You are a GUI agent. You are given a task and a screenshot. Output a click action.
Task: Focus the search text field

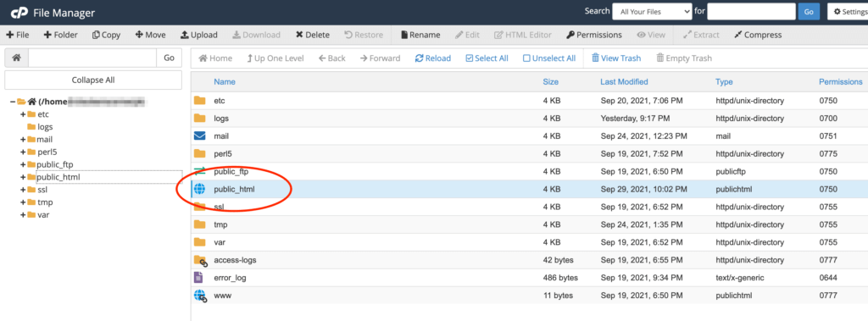click(x=751, y=12)
